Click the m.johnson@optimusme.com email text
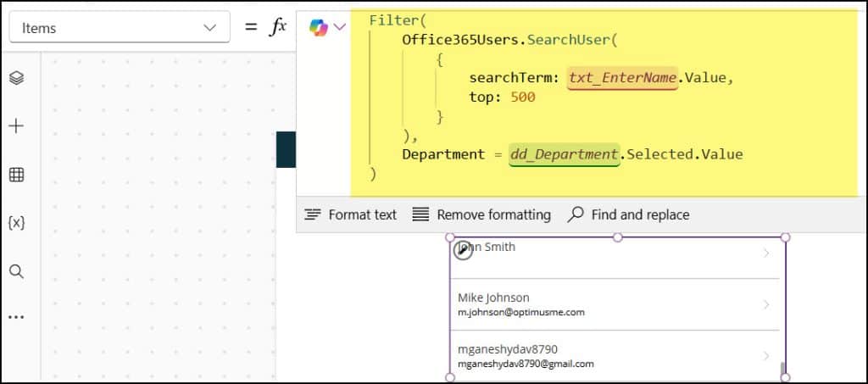868x384 pixels. pos(521,312)
